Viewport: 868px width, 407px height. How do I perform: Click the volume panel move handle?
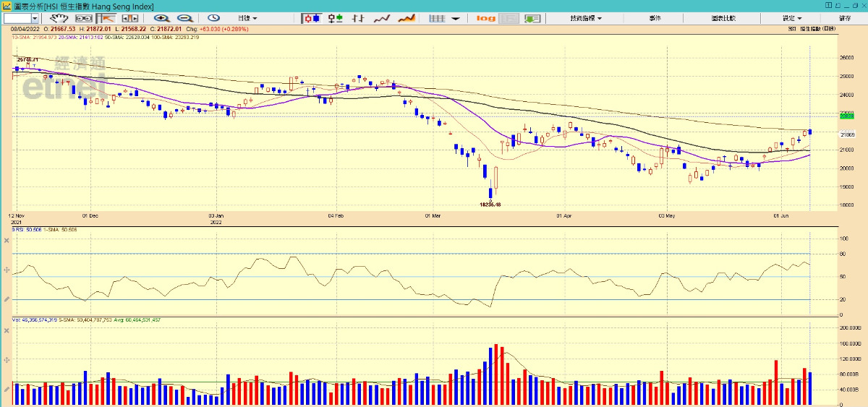point(7,359)
